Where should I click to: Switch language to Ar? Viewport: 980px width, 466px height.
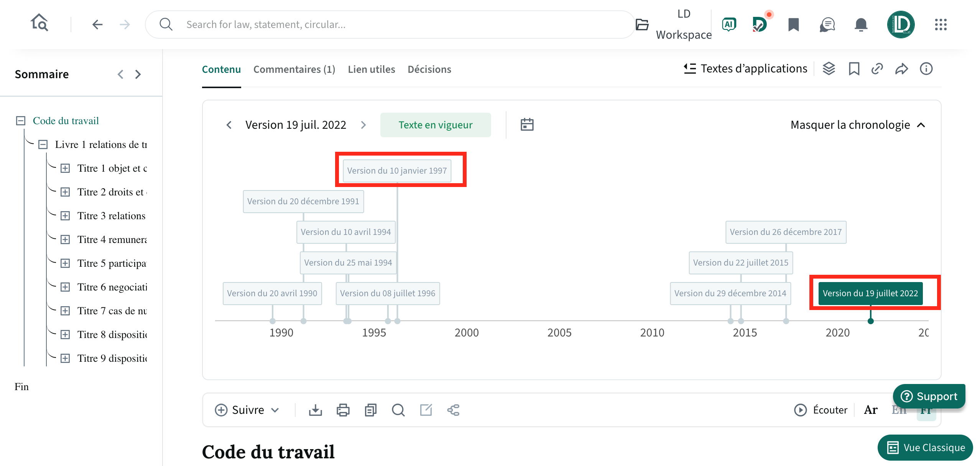[x=871, y=410]
